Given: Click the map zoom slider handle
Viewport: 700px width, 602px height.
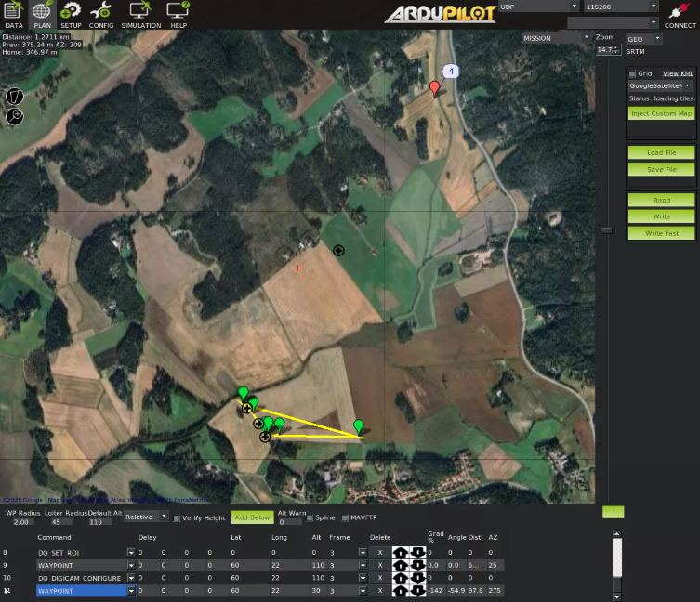Looking at the screenshot, I should click(x=606, y=230).
